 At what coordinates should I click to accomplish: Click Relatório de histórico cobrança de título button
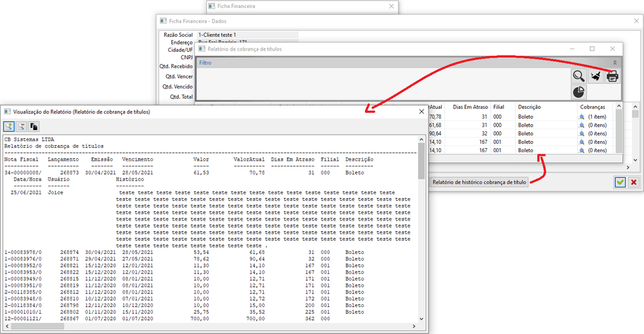(x=479, y=182)
